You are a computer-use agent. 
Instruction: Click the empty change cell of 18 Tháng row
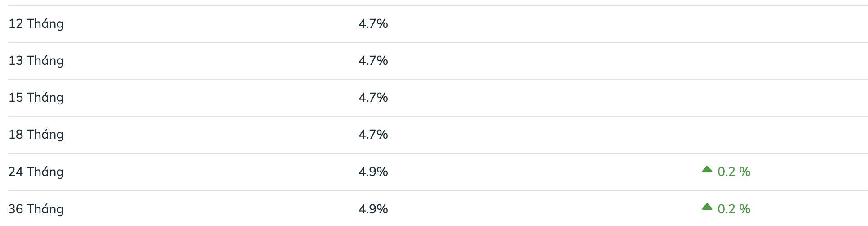pos(726,135)
